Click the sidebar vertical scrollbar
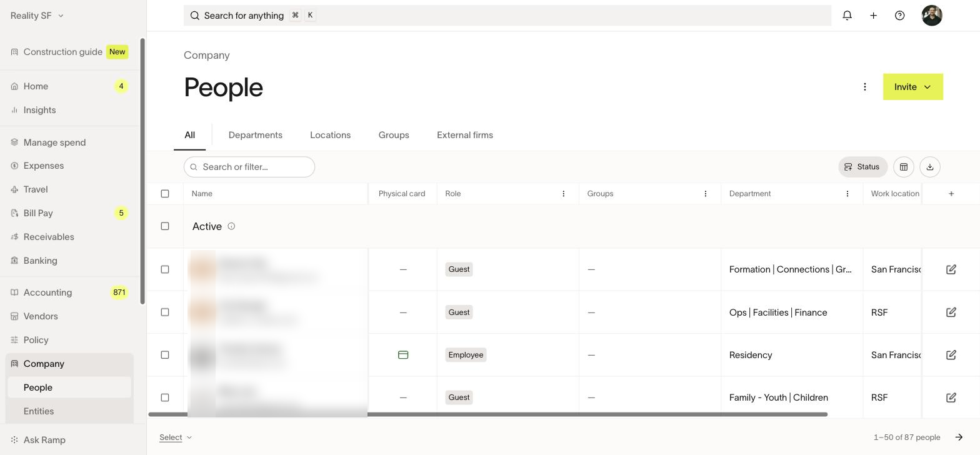The height and width of the screenshot is (455, 980). 142,172
